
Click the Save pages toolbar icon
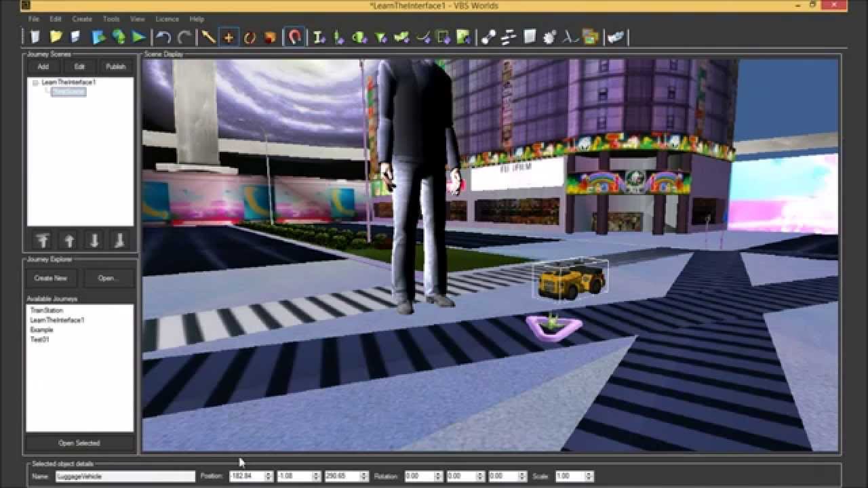(75, 37)
